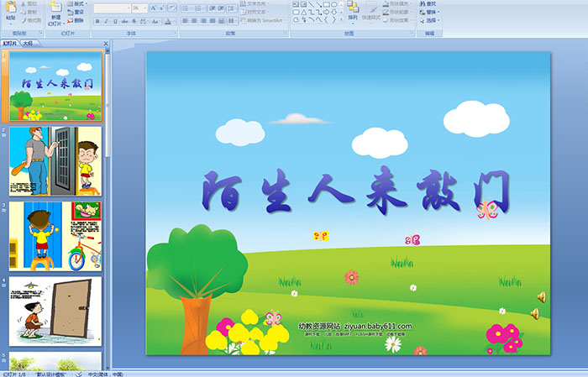
Task: Switch to Outline (大纲) pane tab
Action: [x=28, y=44]
